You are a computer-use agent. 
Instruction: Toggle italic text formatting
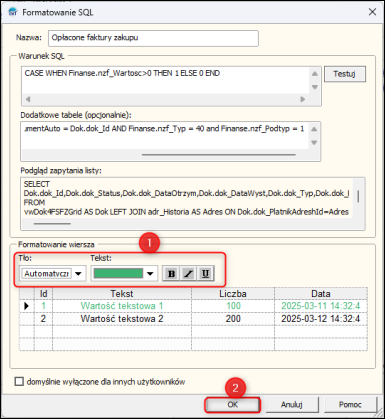pos(188,274)
